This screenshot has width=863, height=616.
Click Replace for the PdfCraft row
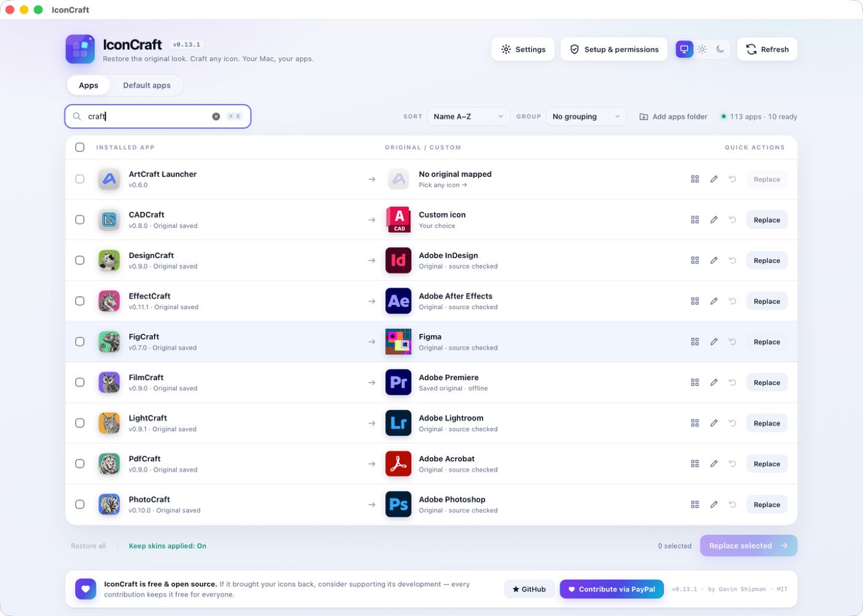point(767,464)
